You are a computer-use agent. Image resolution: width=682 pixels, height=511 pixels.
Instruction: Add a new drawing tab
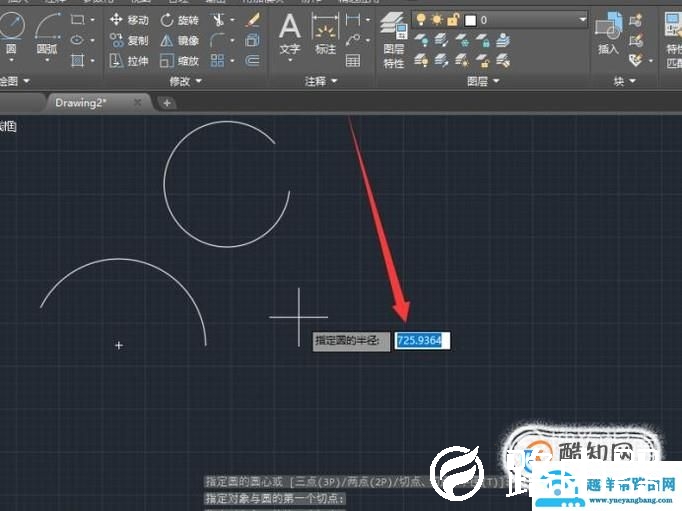coord(167,102)
